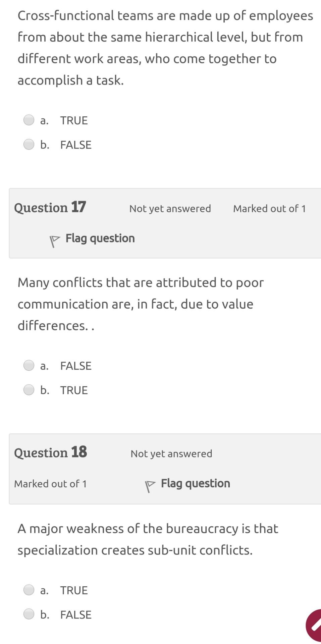This screenshot has height=644, width=321.
Task: Open Flag question for Question 18
Action: (x=195, y=483)
